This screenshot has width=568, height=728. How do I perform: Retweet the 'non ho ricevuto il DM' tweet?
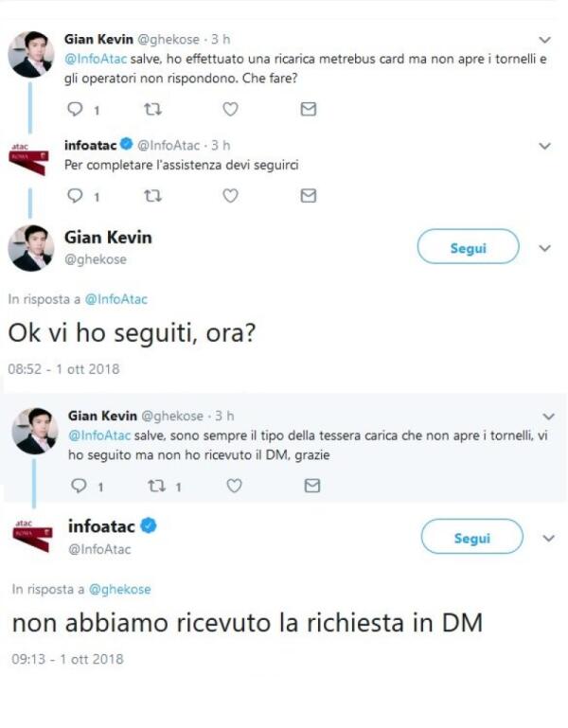tap(158, 486)
